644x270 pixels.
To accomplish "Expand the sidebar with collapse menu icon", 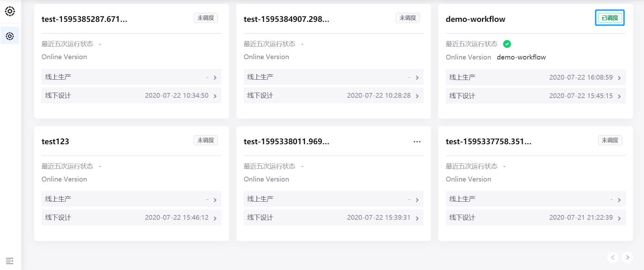I will pos(10,261).
